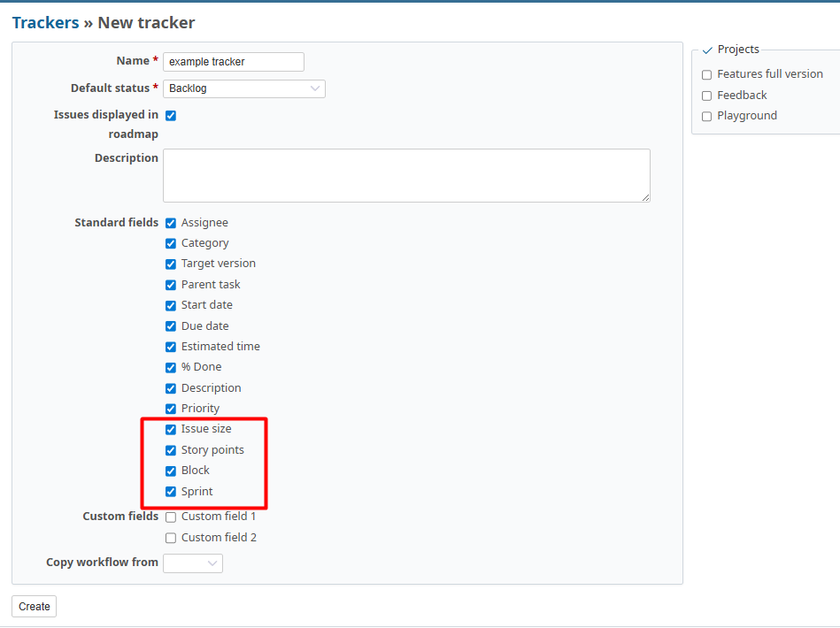Check the Custom field 2 box

[171, 538]
